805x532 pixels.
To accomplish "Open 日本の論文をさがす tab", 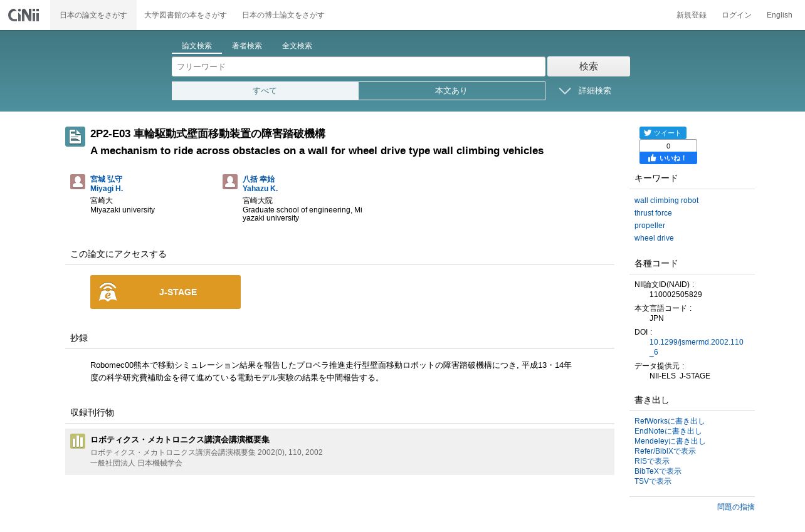I will pos(93,15).
